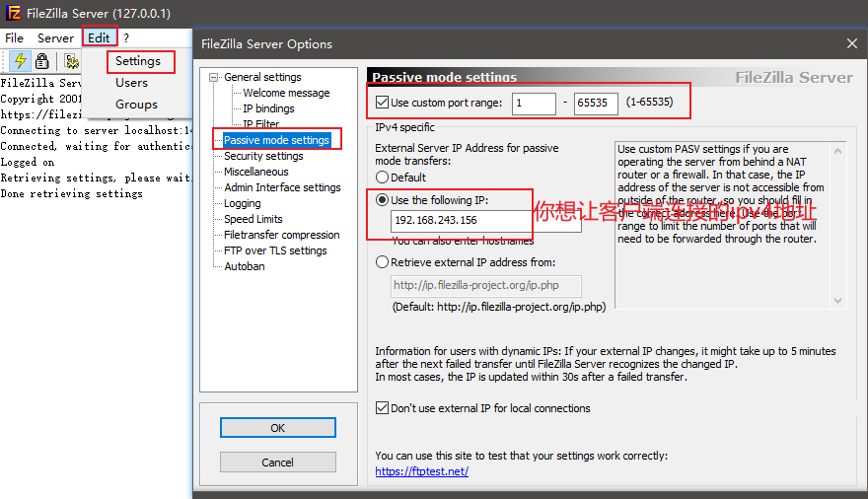Click the port range start field
Image resolution: width=868 pixels, height=499 pixels.
(534, 104)
